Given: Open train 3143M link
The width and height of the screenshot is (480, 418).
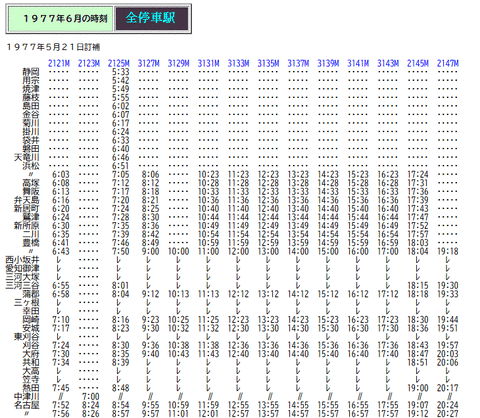Looking at the screenshot, I should [388, 63].
